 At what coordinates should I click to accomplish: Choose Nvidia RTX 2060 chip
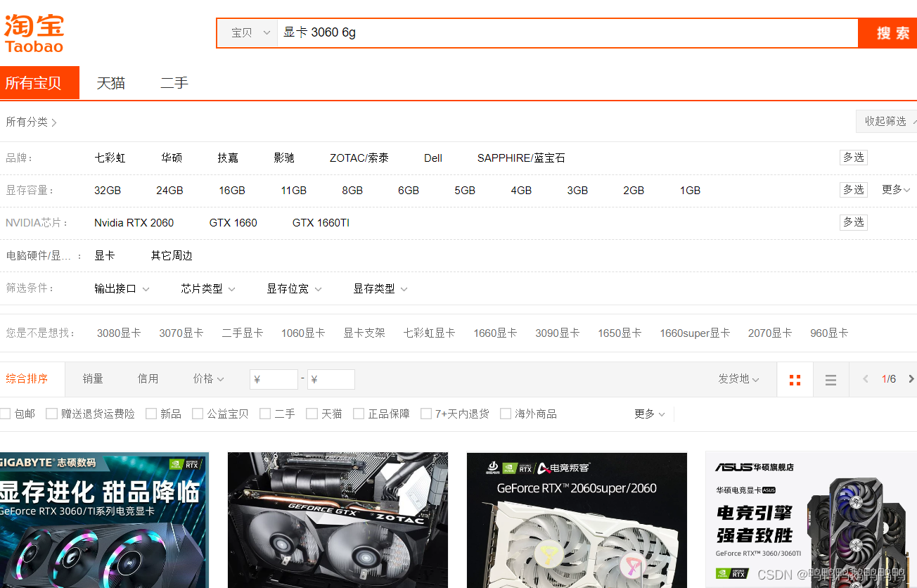134,223
